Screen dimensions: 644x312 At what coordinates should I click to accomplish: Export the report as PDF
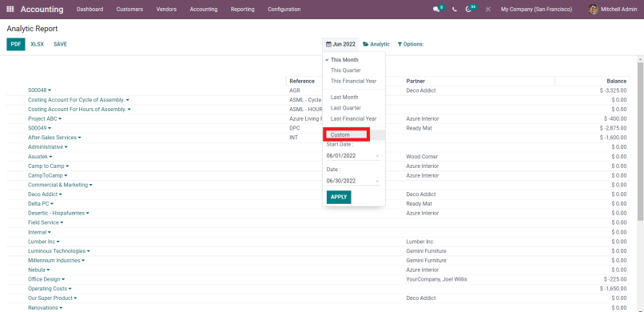tap(16, 44)
